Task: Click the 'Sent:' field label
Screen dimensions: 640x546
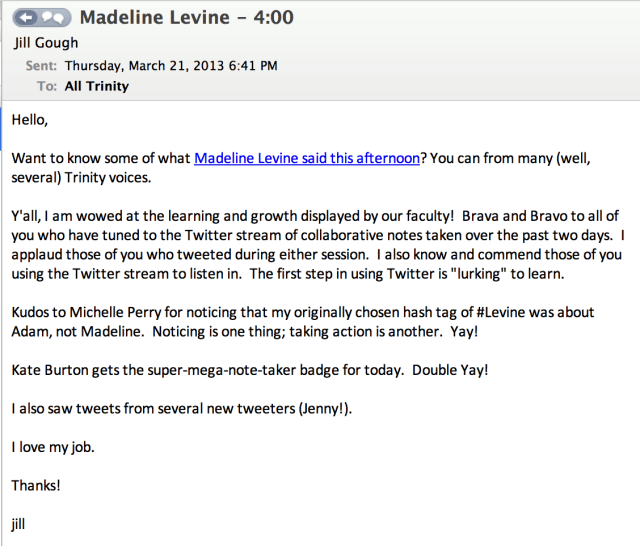Action: coord(42,66)
